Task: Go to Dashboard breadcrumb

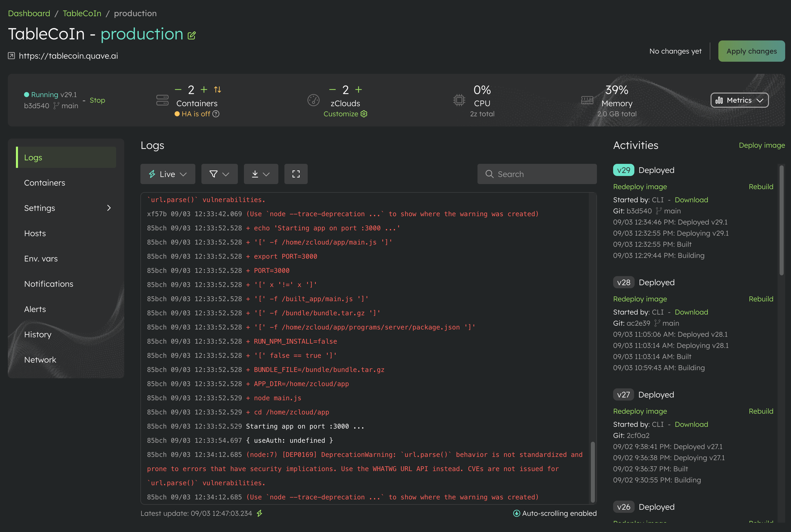Action: point(29,13)
